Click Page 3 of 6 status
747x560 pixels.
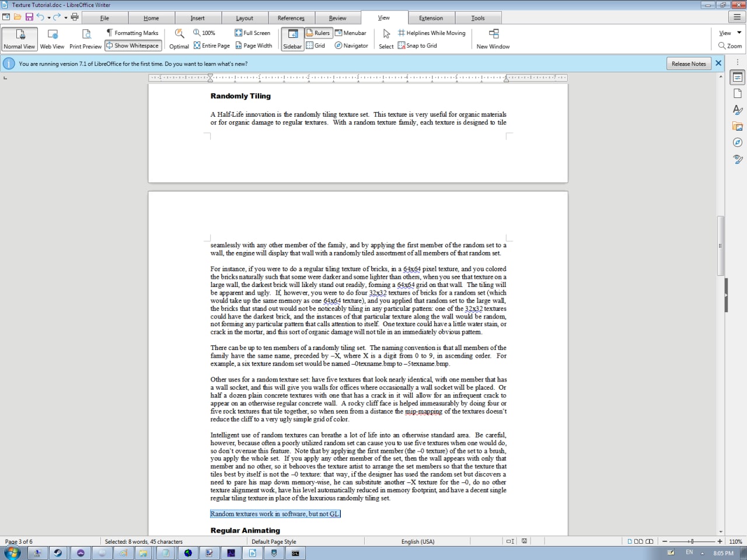(x=19, y=541)
